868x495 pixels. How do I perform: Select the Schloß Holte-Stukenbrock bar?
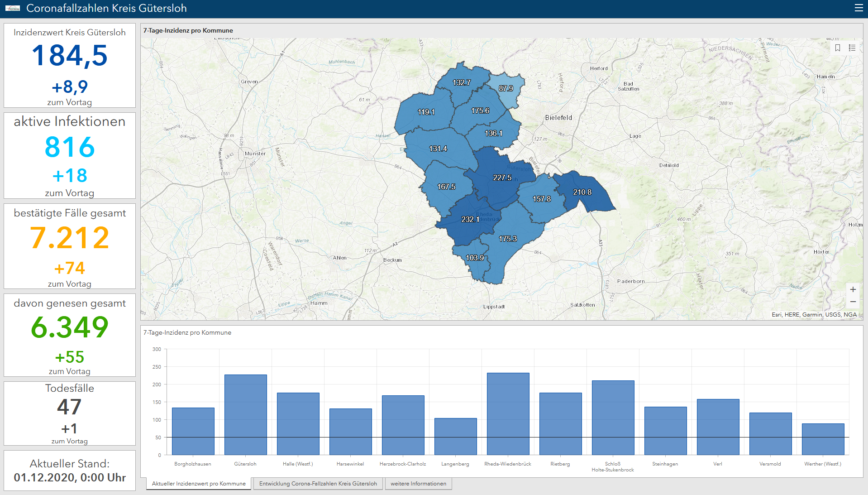[x=613, y=418]
